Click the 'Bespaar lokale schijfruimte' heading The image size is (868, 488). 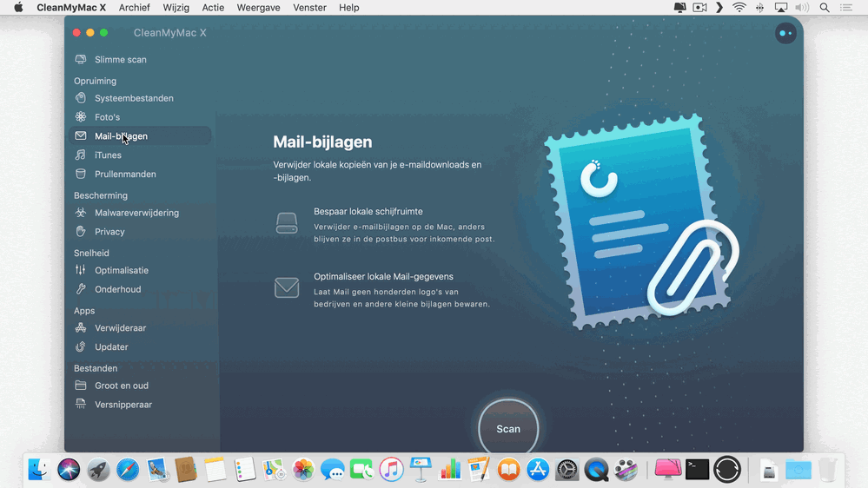click(x=368, y=211)
